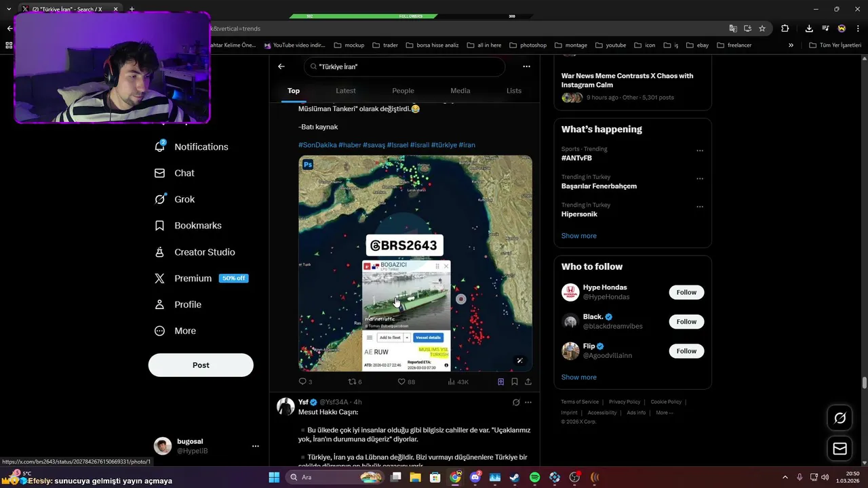This screenshot has width=868, height=488.
Task: Open more options for #ANTvFB trend
Action: (x=700, y=150)
